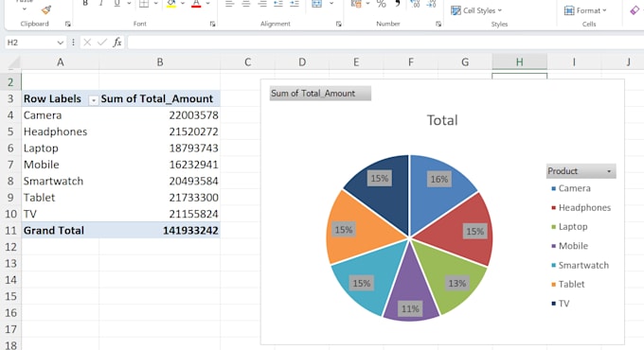Click Decrease Decimal icon
The height and width of the screenshot is (350, 644).
[431, 4]
